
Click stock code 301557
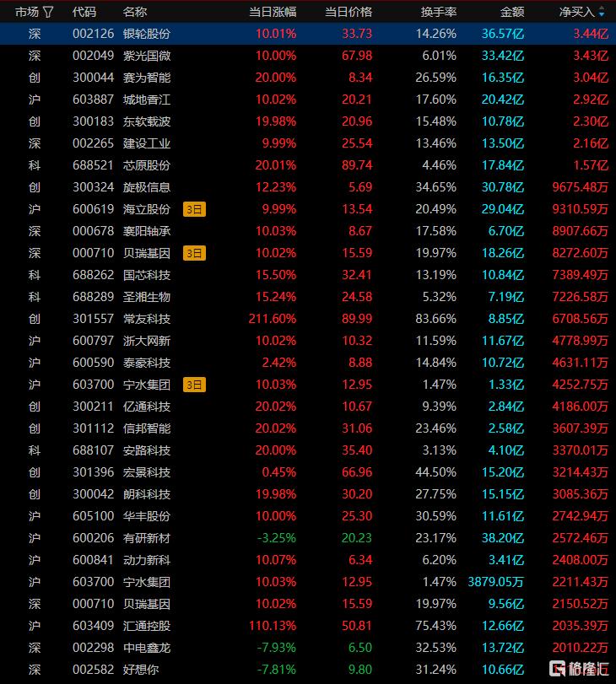pos(93,319)
